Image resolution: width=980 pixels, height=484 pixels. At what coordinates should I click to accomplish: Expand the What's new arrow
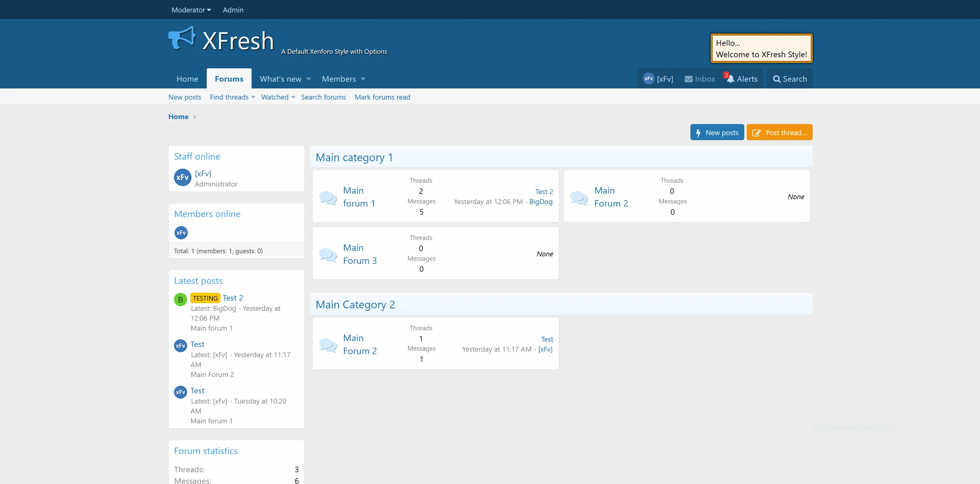(309, 79)
